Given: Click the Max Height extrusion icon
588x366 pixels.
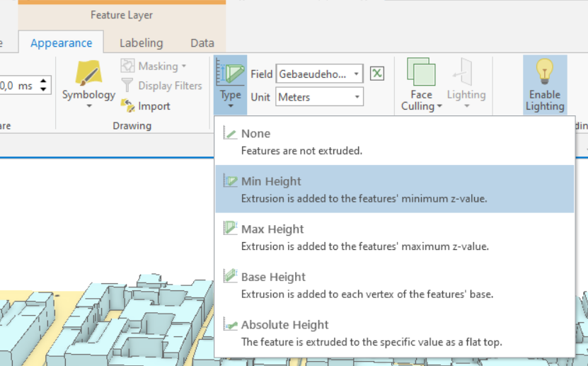Looking at the screenshot, I should [230, 228].
